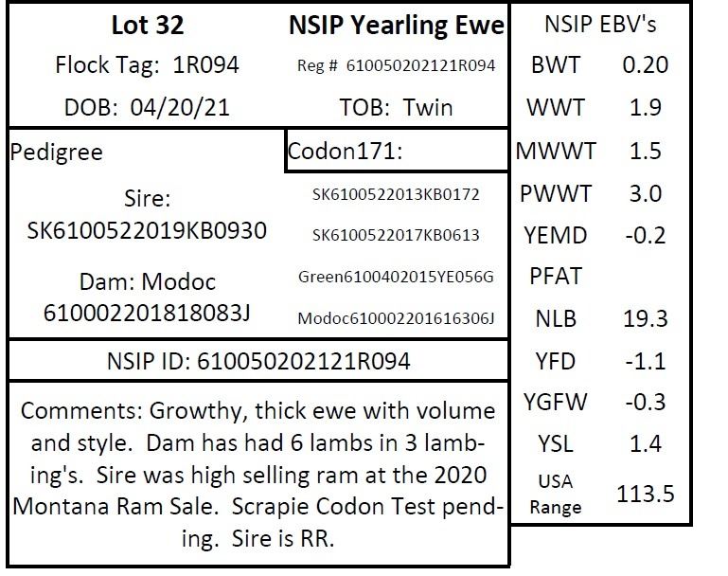
Task: Select the NLB value 19.3
Action: tap(645, 318)
